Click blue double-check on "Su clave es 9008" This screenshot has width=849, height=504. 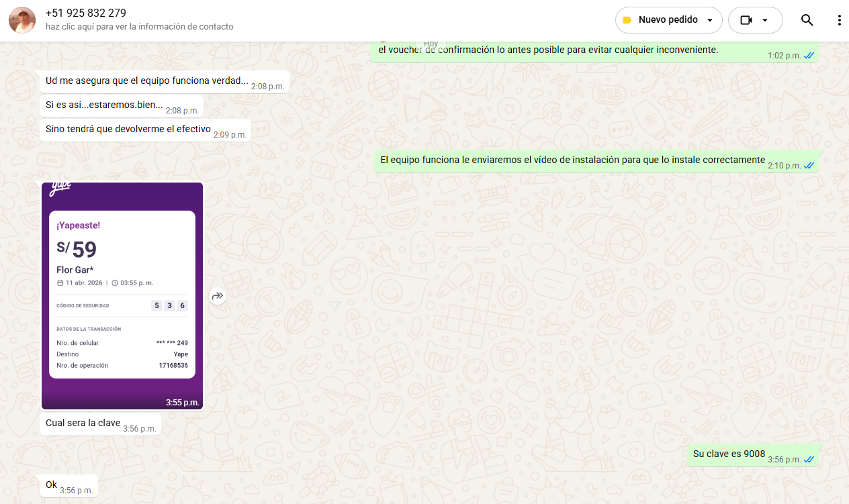click(x=809, y=460)
